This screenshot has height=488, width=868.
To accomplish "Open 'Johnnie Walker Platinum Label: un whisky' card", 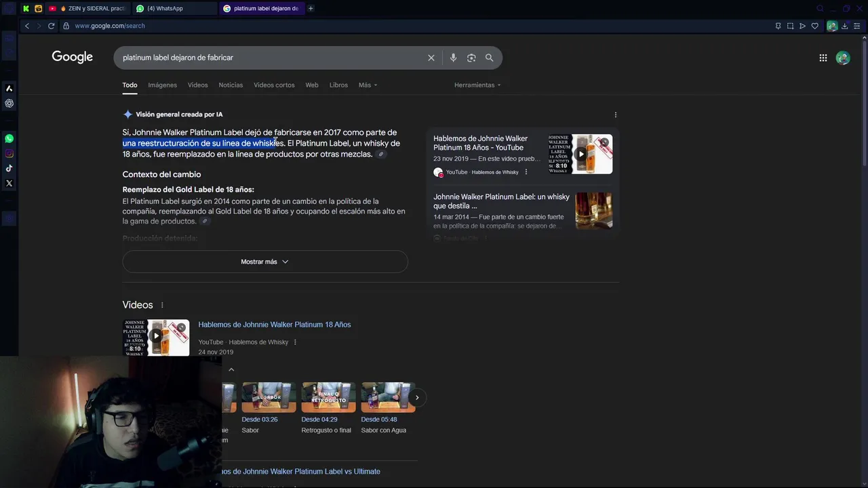I will point(501,201).
